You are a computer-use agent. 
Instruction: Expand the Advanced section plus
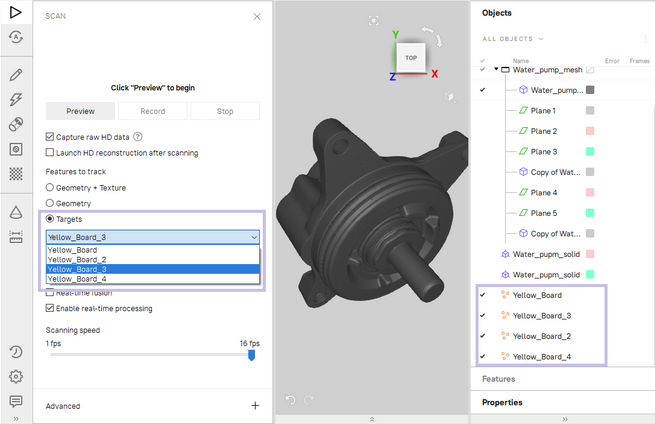[255, 405]
